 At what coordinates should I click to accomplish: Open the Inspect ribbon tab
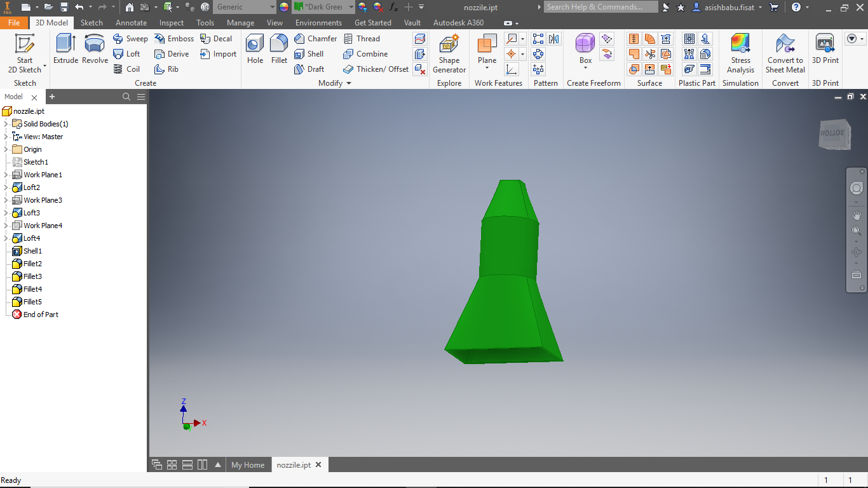coord(172,22)
